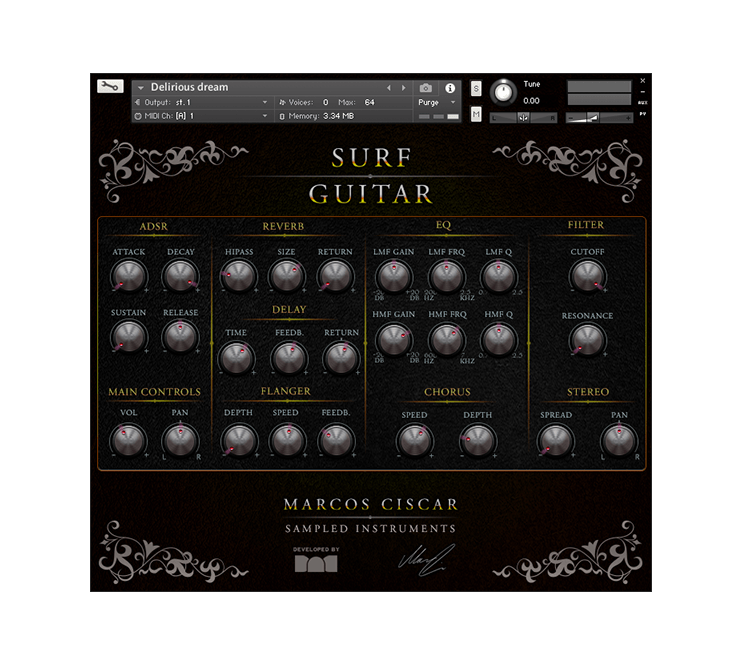The image size is (741, 664).
Task: Click the PV button in header
Action: [x=642, y=114]
